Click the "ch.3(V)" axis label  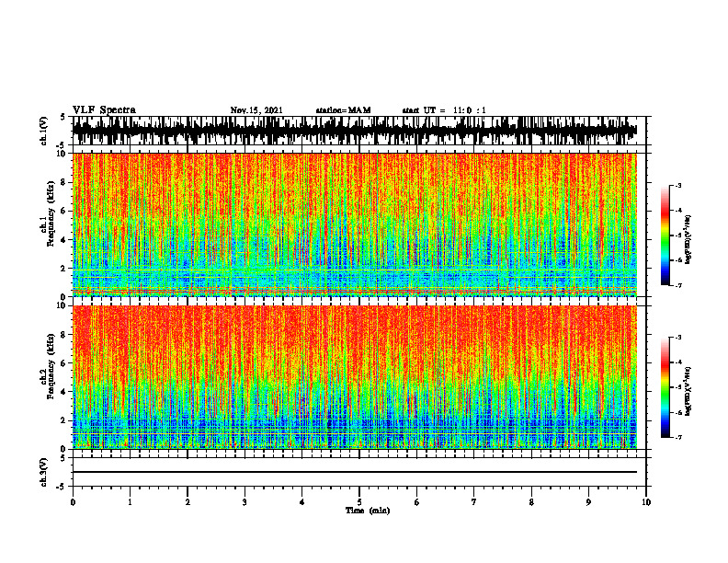coord(44,472)
